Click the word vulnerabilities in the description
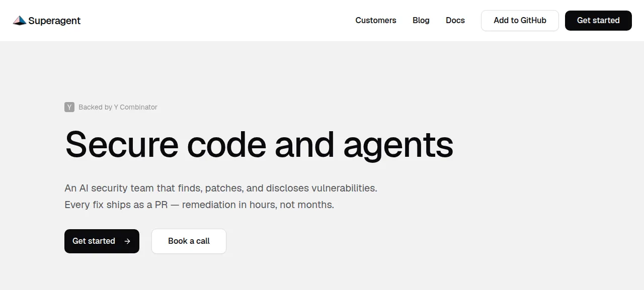 [x=344, y=188]
